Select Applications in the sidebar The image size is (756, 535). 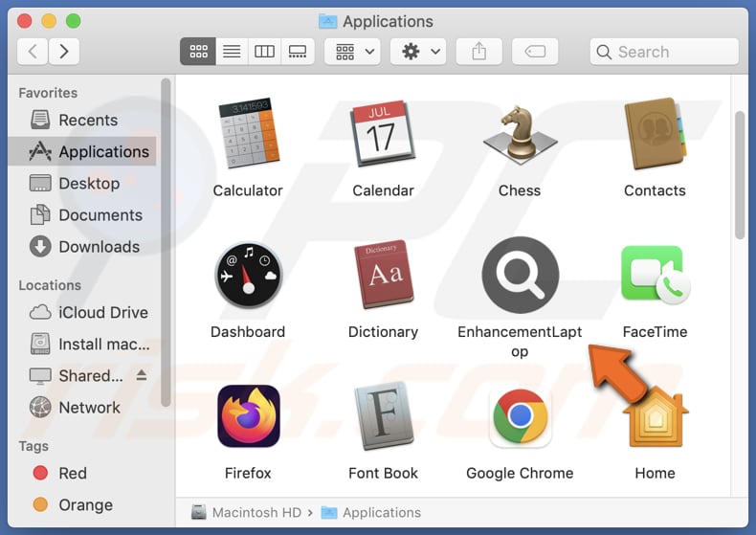pyautogui.click(x=82, y=152)
